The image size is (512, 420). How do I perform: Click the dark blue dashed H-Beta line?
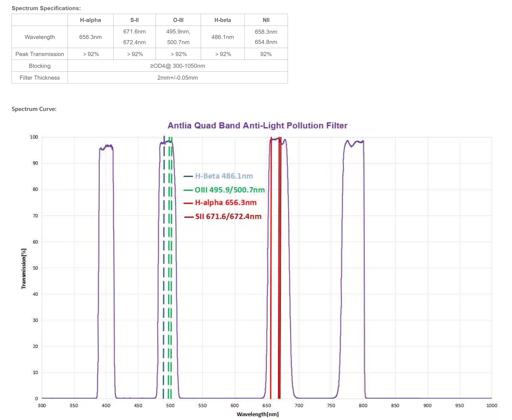pyautogui.click(x=164, y=268)
